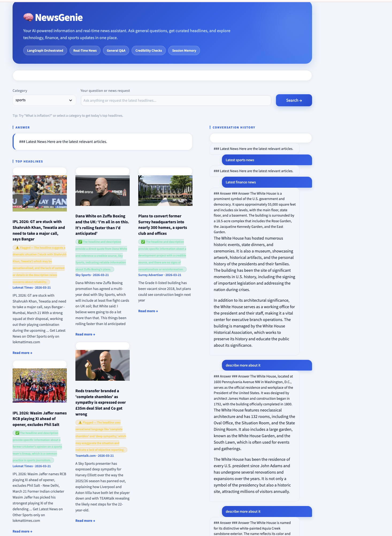Open the IPL 2026 GT cricket thumbnail

click(40, 193)
